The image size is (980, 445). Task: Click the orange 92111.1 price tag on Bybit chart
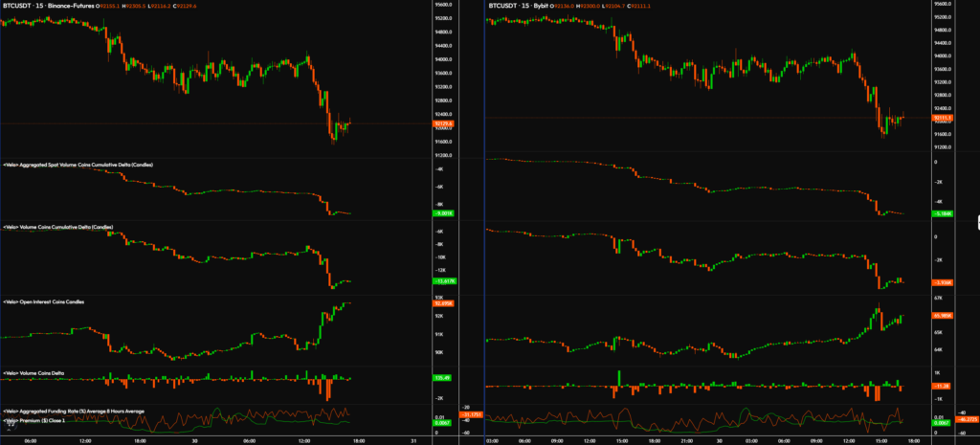[x=943, y=118]
